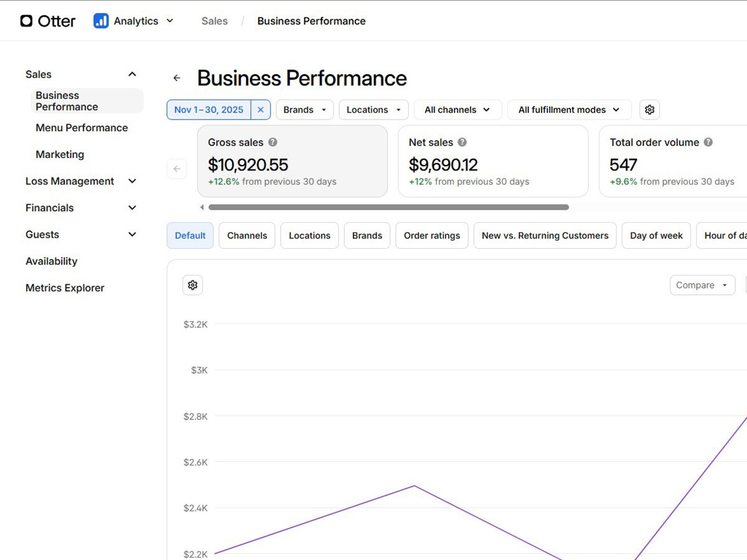
Task: Switch to the Channels tab
Action: 247,236
